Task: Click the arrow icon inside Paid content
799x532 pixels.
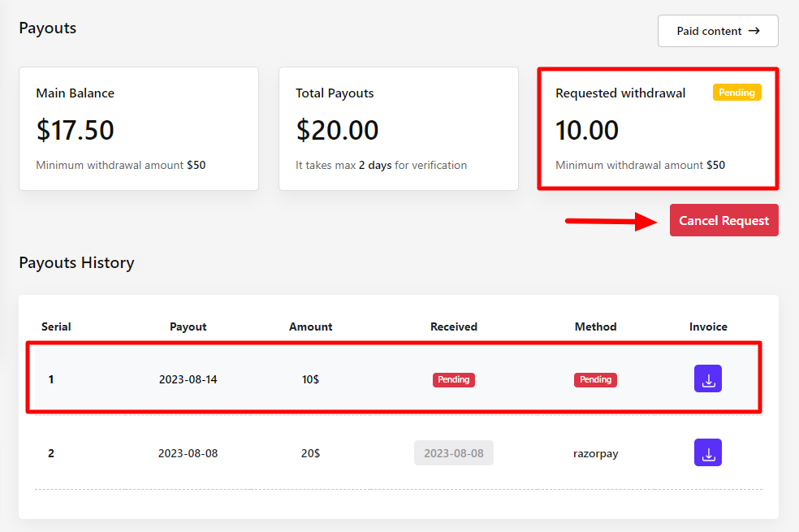Action: [754, 31]
